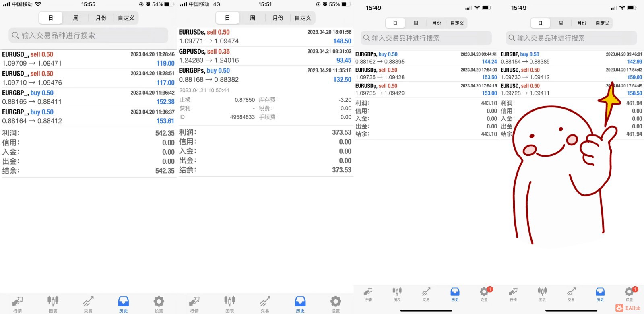
Task: Switch to 周 tab in the 15:51 screen
Action: coord(252,18)
